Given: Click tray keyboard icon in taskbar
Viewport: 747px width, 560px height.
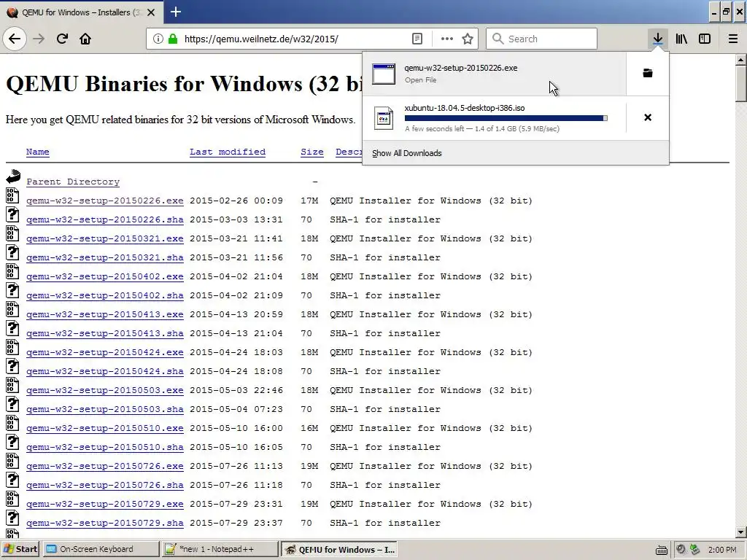Looking at the screenshot, I should (661, 550).
